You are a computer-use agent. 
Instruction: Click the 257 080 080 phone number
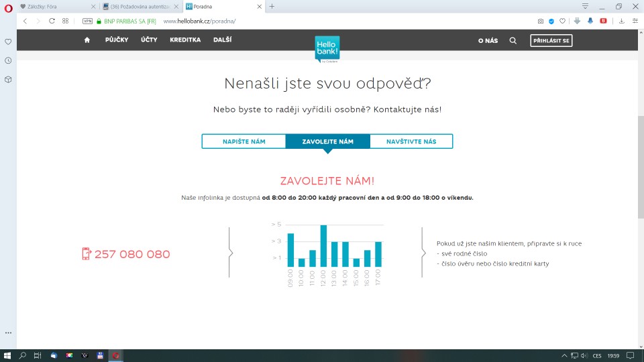pos(132,254)
